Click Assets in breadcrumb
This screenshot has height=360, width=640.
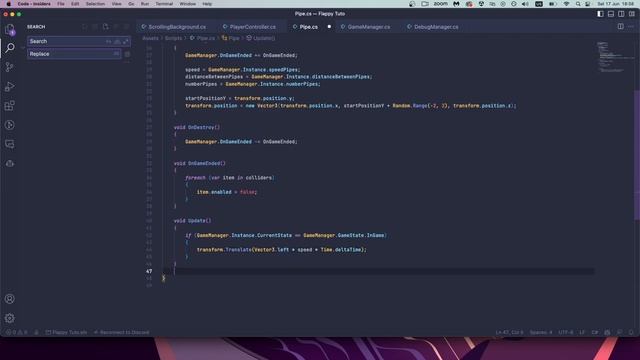pyautogui.click(x=150, y=38)
